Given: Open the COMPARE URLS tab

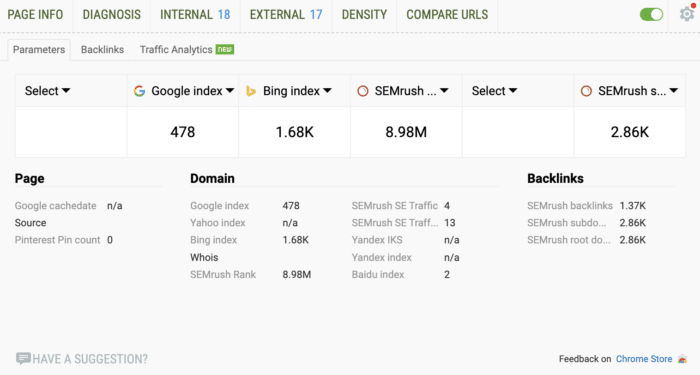Looking at the screenshot, I should pos(447,15).
